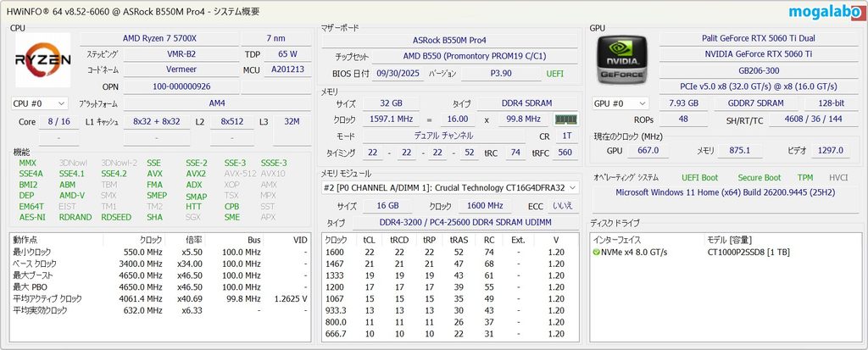Click the 32 GB memory size field

point(392,103)
